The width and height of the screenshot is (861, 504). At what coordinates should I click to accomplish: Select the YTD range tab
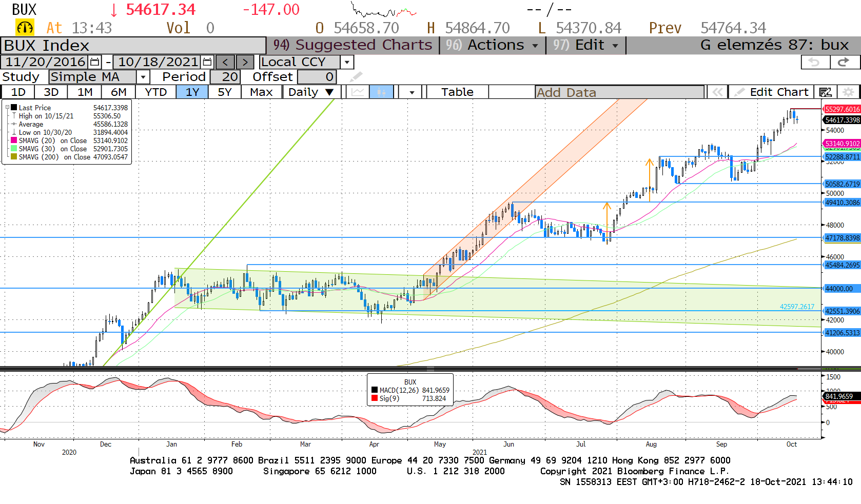pyautogui.click(x=155, y=92)
